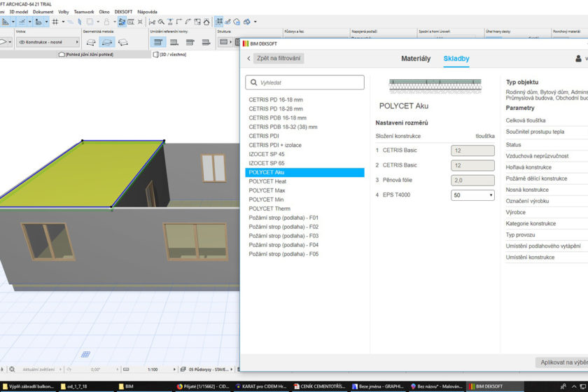Select CETRIS PDI + izolace
Image resolution: width=588 pixels, height=392 pixels.
[x=275, y=145]
